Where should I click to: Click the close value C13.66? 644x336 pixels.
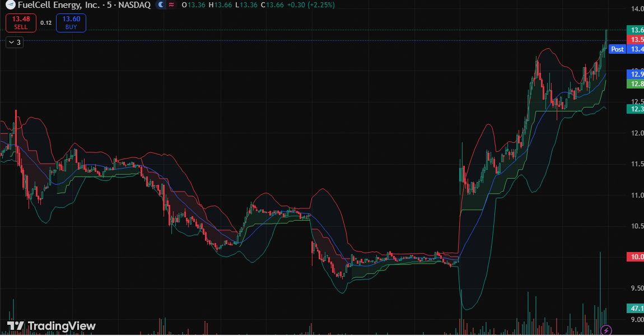pyautogui.click(x=272, y=5)
